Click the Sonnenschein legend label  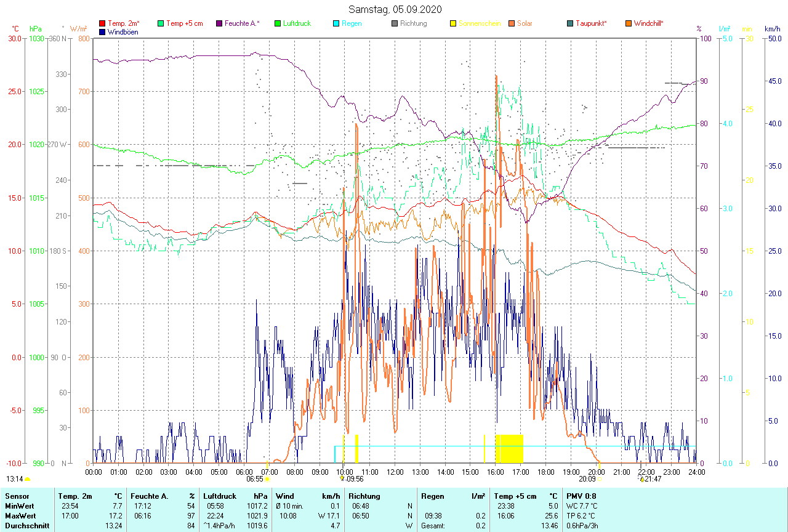[480, 23]
